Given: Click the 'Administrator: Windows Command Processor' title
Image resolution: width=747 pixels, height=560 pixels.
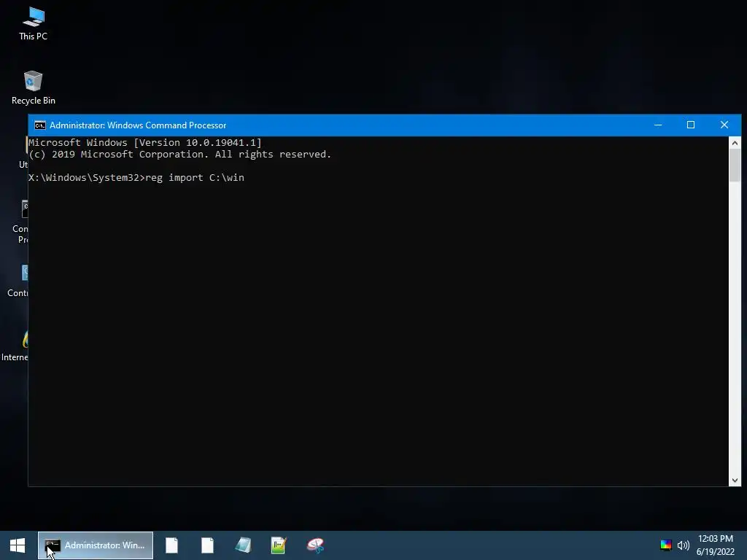Looking at the screenshot, I should pos(138,125).
